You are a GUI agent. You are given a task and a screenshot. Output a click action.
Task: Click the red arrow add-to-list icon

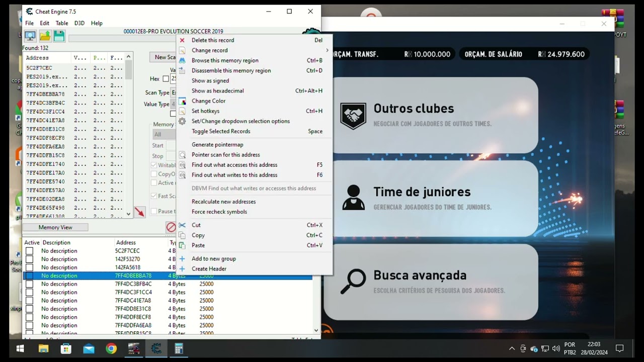(139, 212)
